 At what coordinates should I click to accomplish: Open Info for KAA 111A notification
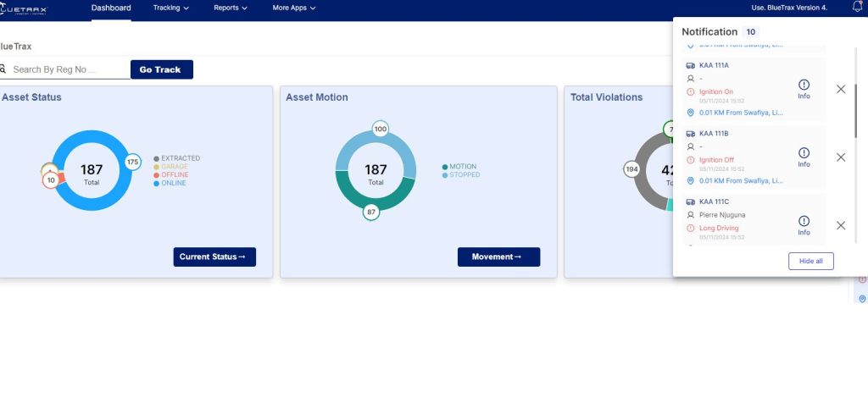coord(804,88)
